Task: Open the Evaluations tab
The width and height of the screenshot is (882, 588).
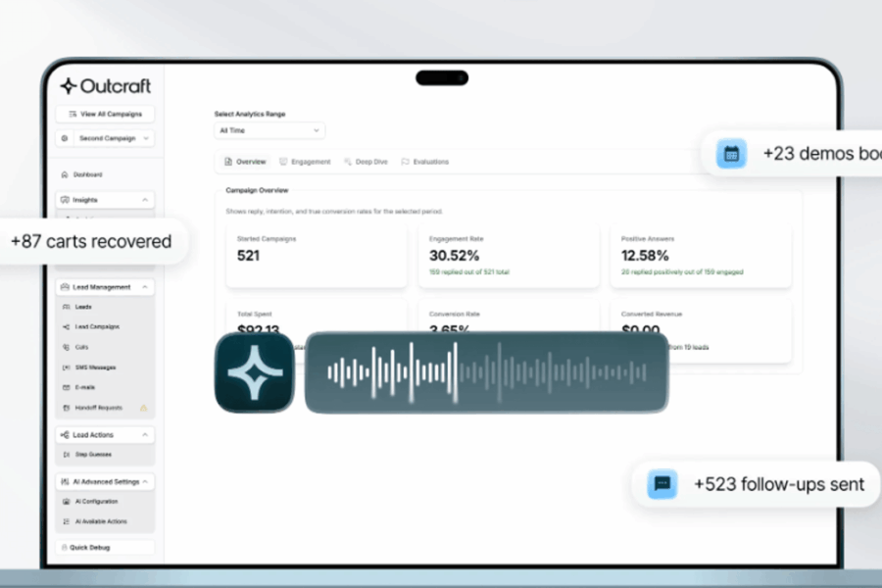Action: (x=425, y=162)
